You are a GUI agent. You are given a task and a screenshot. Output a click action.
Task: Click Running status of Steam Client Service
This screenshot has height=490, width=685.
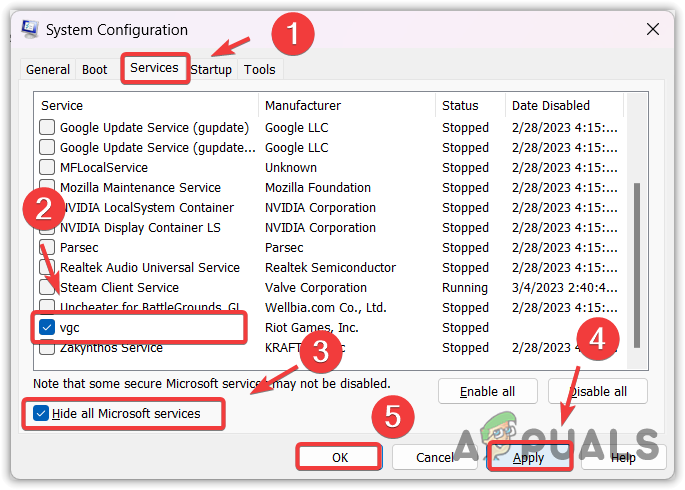point(465,287)
